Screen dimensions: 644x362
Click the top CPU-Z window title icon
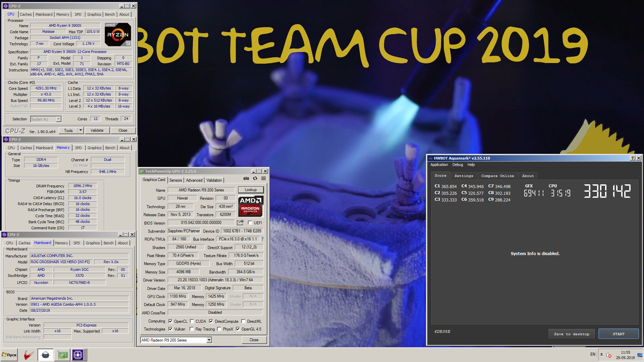tap(5, 6)
